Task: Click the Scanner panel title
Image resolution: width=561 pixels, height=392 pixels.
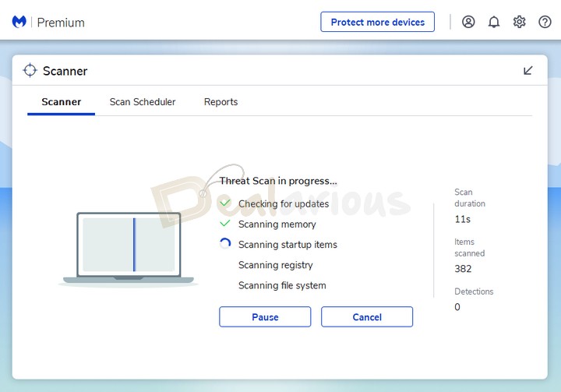Action: coord(65,71)
